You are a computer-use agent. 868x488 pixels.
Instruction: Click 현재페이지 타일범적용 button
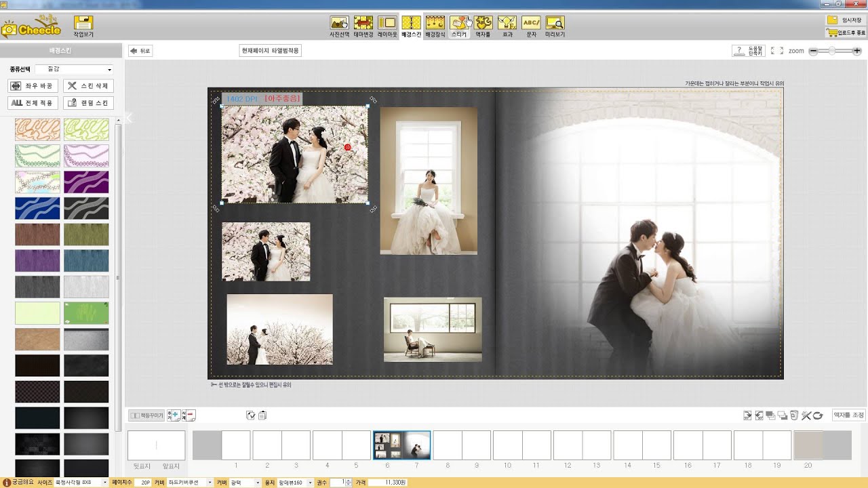tap(271, 51)
